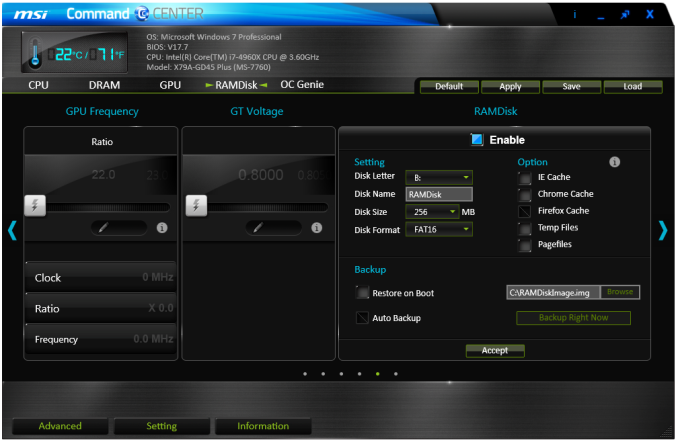Show info for GPU Frequency ratio

tap(162, 227)
